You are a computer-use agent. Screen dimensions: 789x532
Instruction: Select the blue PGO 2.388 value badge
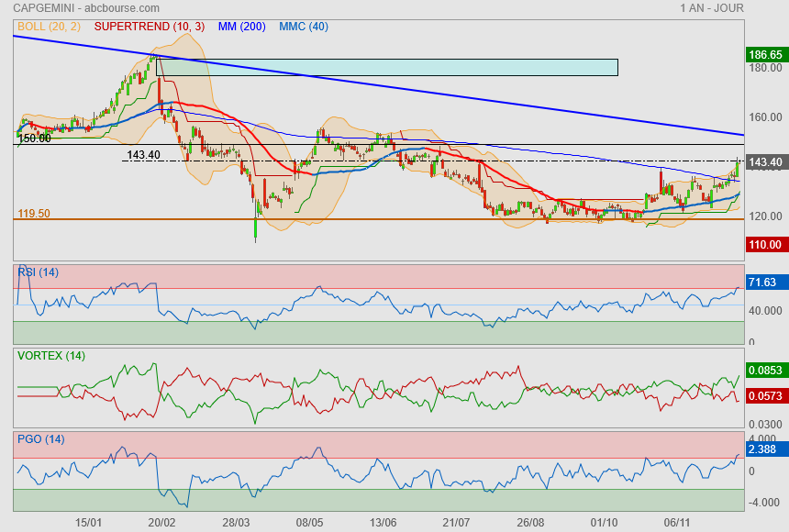tap(765, 450)
